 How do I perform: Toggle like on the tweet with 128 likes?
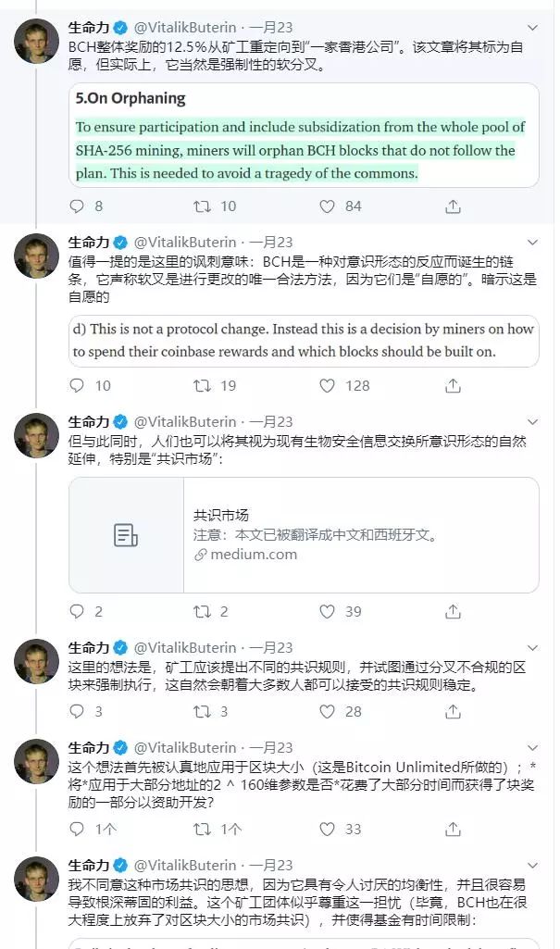[328, 386]
